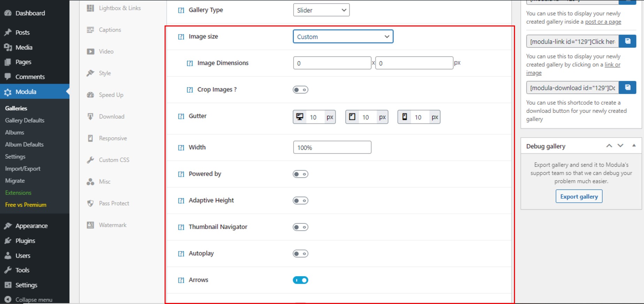
Task: Click the Comments bubble icon
Action: point(8,77)
